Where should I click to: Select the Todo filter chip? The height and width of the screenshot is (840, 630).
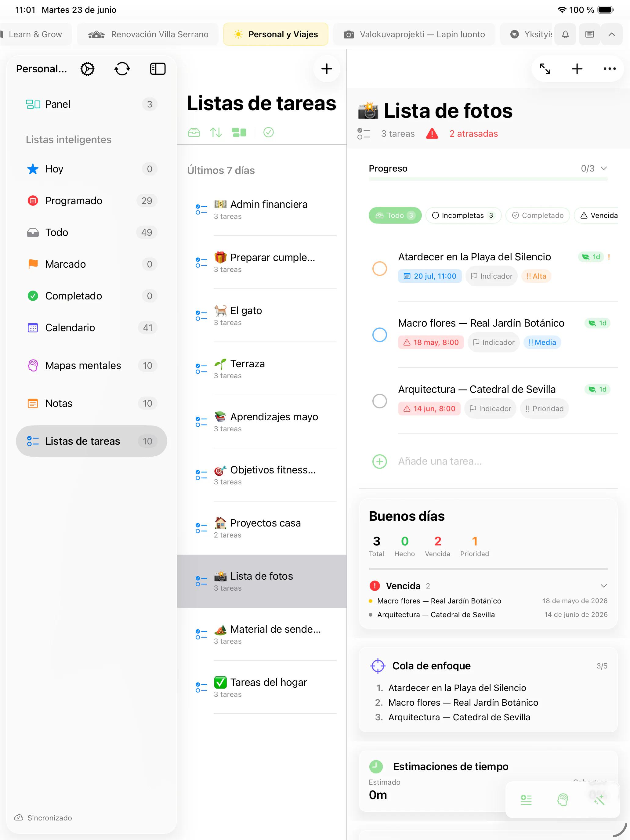tap(395, 215)
